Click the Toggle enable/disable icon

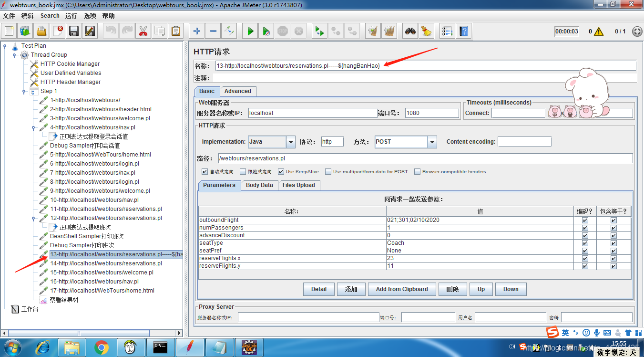(x=229, y=31)
